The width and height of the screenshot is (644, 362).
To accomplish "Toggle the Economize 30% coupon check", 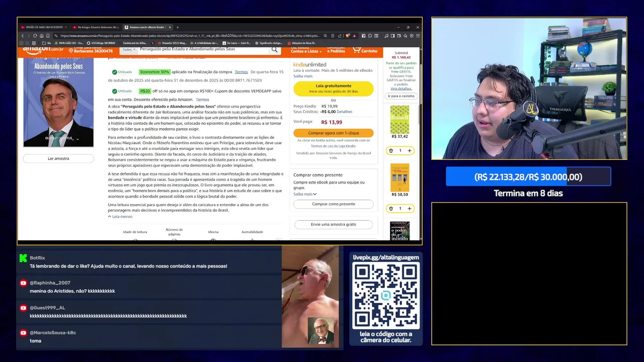I will (115, 72).
